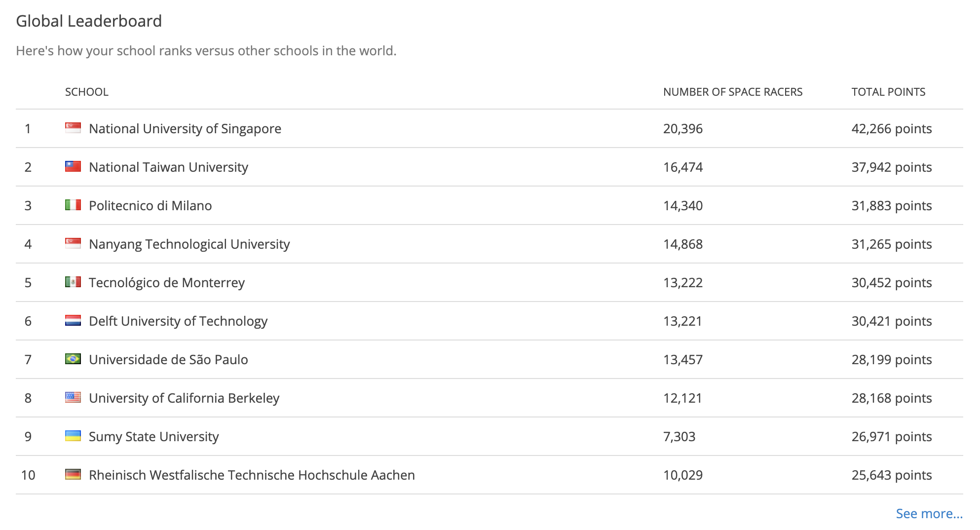The width and height of the screenshot is (980, 530).
Task: Click the Mexican flag beside Tecnológico de Monterrey
Action: point(73,282)
